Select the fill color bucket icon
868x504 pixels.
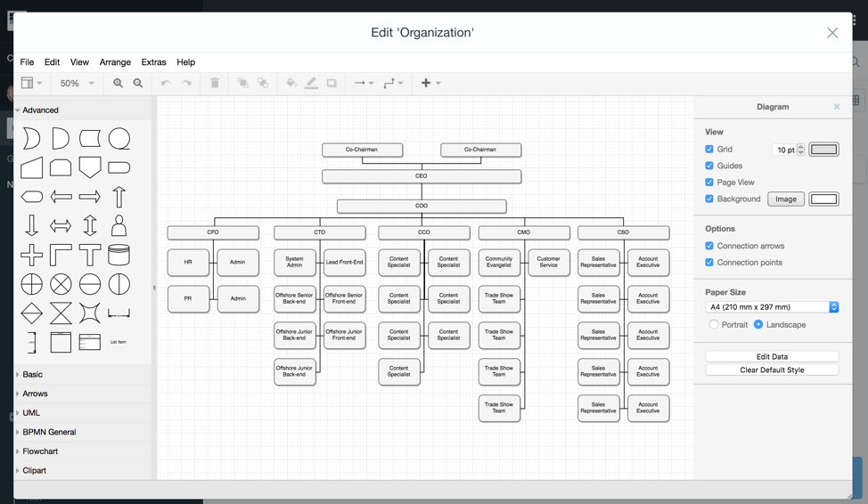pos(291,83)
